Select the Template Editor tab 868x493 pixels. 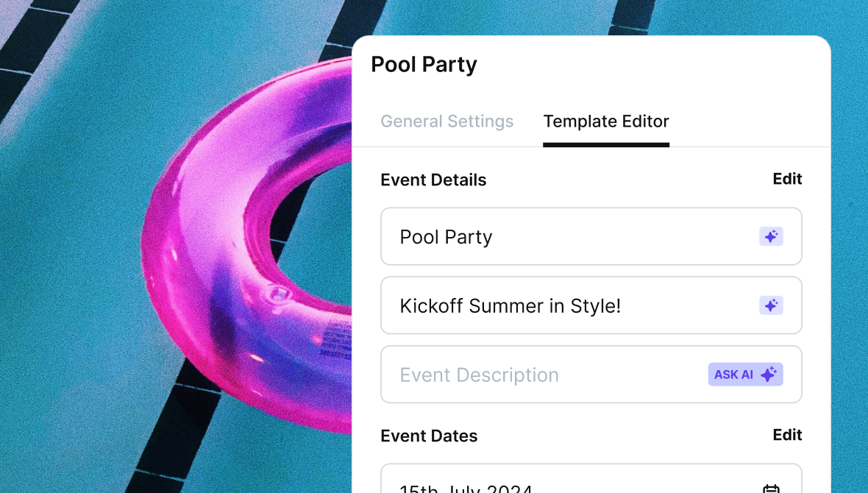pos(606,121)
